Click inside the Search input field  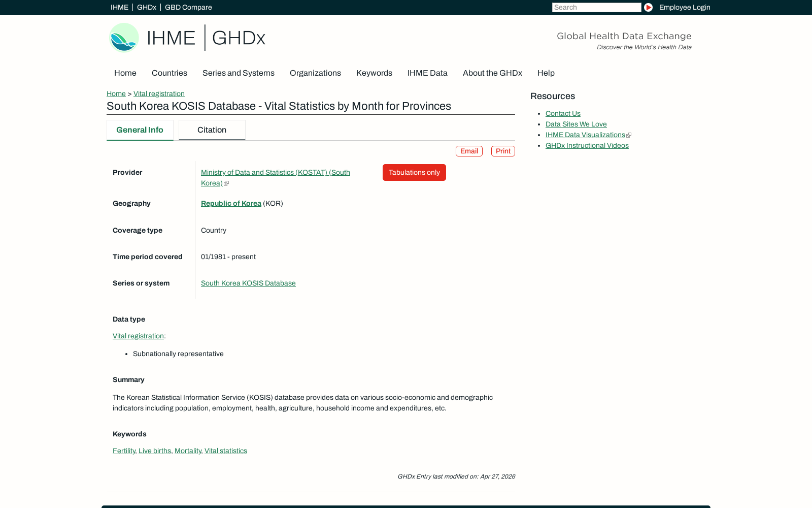coord(596,7)
